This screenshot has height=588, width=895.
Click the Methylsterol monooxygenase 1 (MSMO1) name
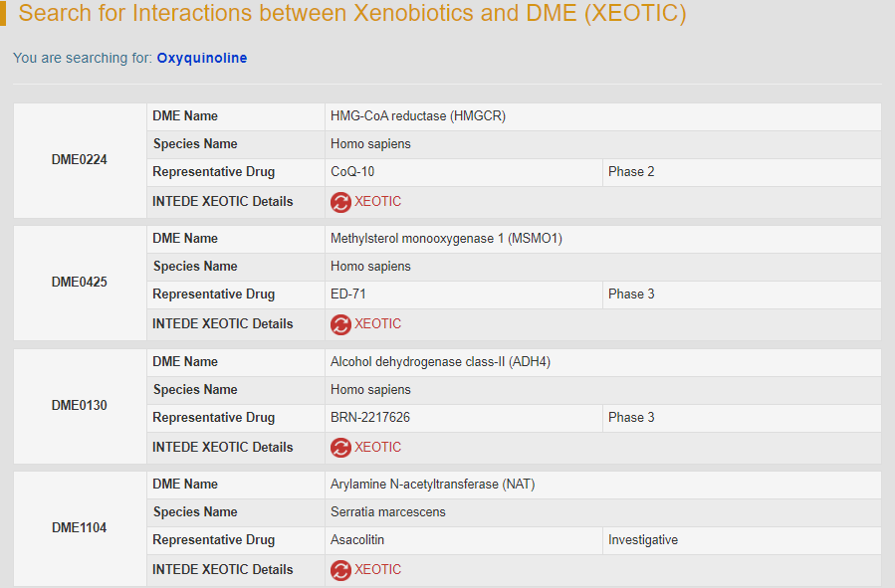[447, 239]
